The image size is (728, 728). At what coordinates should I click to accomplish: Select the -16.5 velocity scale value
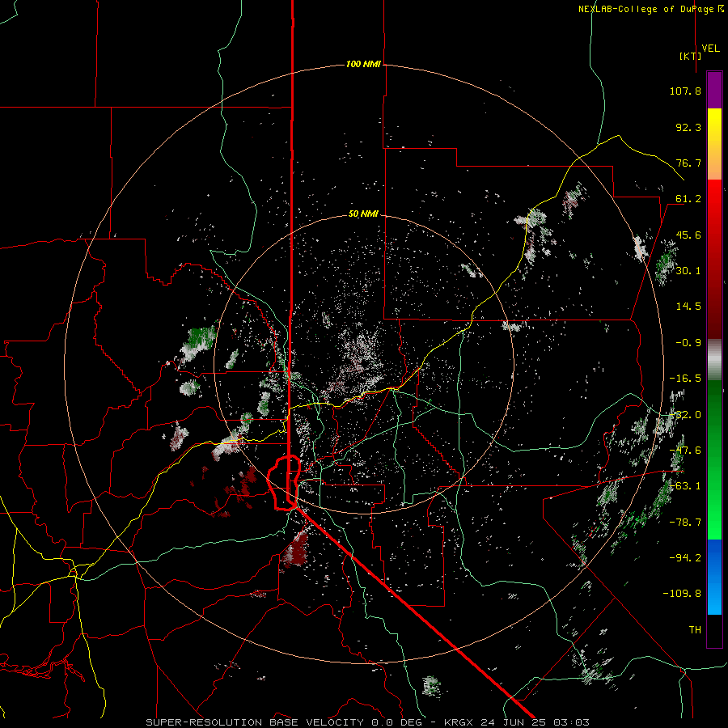click(685, 379)
